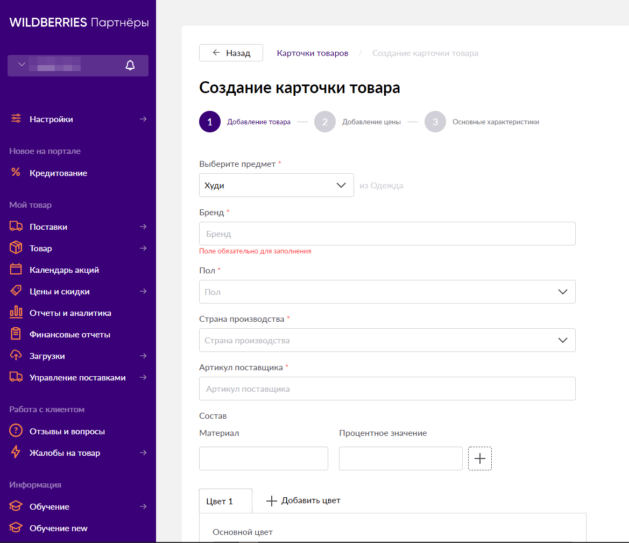Select the Цвет 1 tab
This screenshot has height=543, width=629.
226,501
